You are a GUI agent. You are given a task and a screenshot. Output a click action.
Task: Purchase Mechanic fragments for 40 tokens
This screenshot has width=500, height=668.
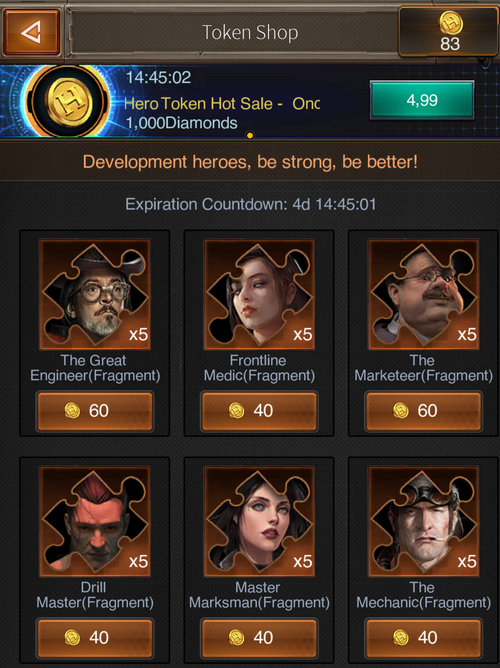coord(423,638)
